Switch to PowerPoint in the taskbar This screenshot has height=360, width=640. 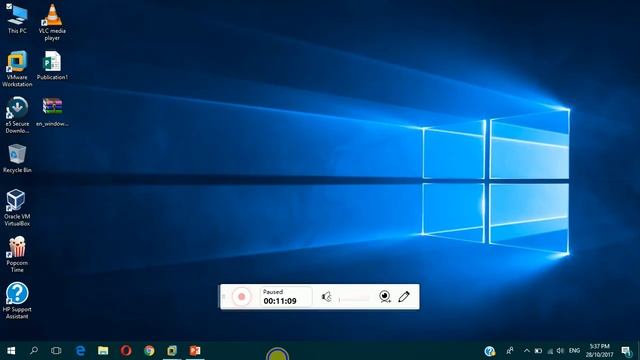[x=195, y=351]
